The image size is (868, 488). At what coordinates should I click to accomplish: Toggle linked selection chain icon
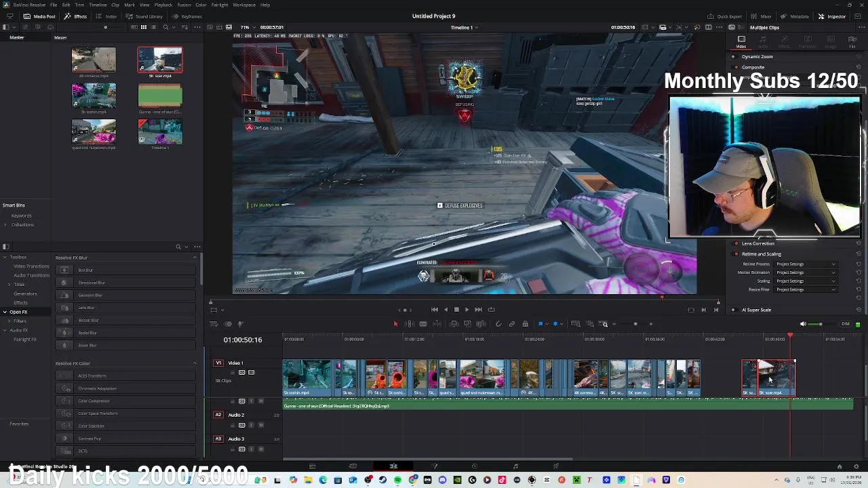tap(512, 324)
